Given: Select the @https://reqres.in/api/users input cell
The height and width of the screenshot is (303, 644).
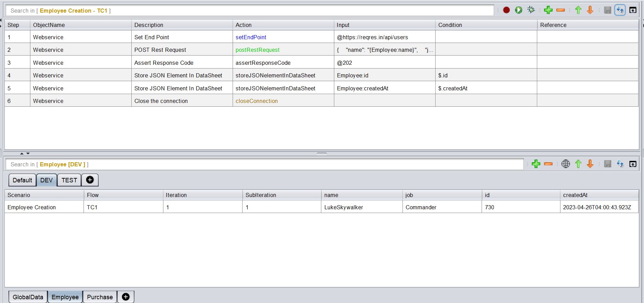Looking at the screenshot, I should [384, 37].
